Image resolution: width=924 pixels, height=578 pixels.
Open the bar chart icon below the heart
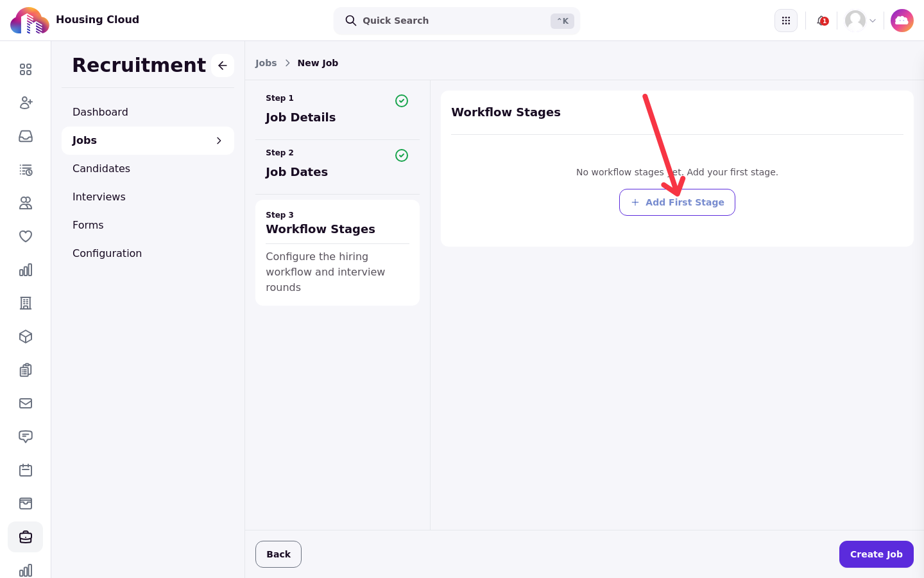[26, 270]
